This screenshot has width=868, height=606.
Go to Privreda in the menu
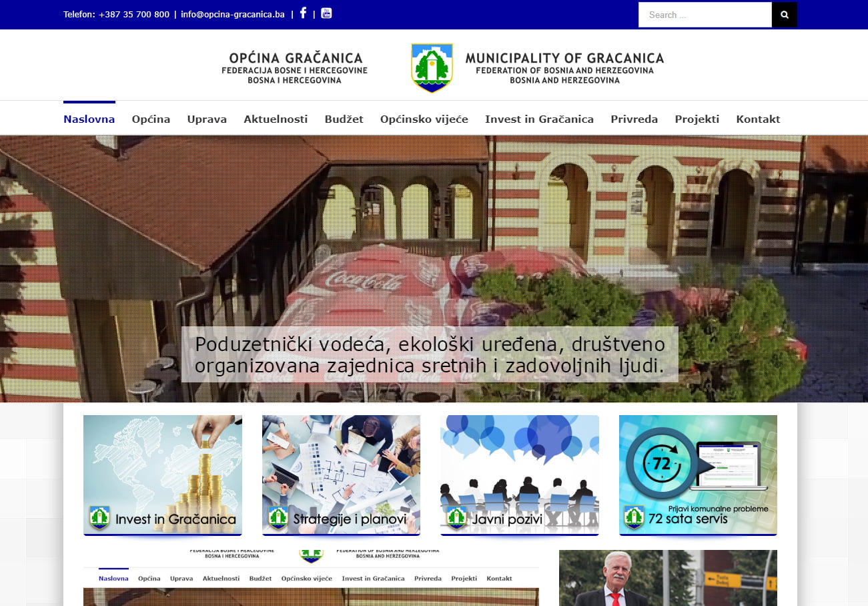[634, 119]
